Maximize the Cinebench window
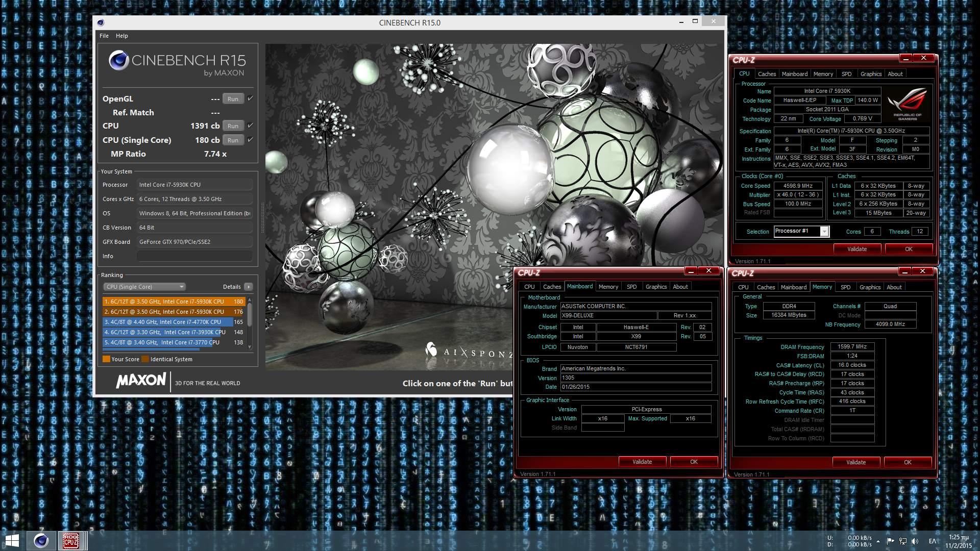 click(695, 21)
